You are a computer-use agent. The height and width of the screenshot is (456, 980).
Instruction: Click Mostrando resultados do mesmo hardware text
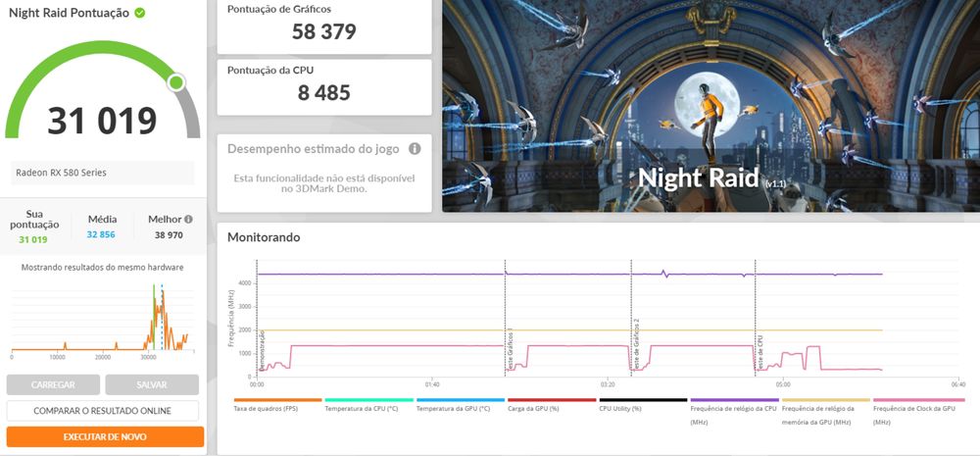pos(103,267)
